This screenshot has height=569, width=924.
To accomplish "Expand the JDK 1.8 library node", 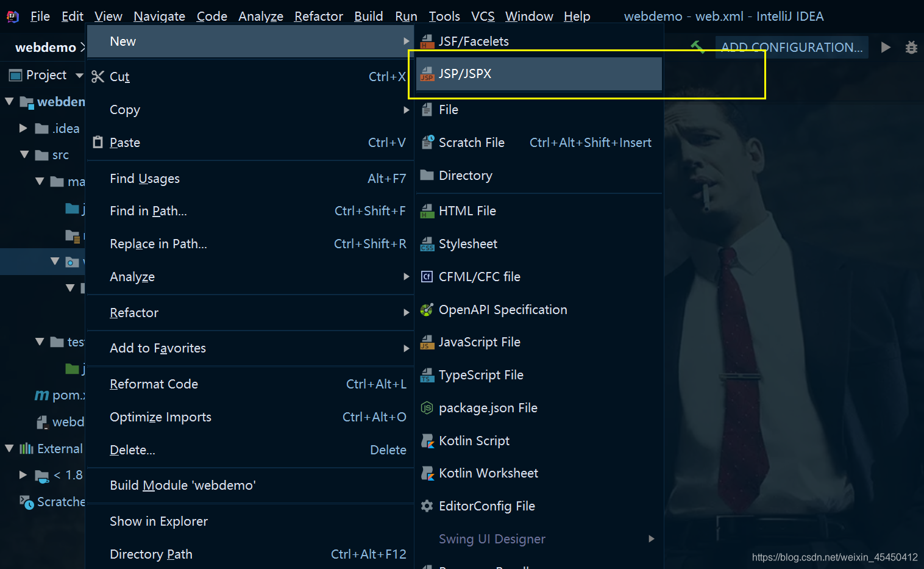I will [x=23, y=474].
